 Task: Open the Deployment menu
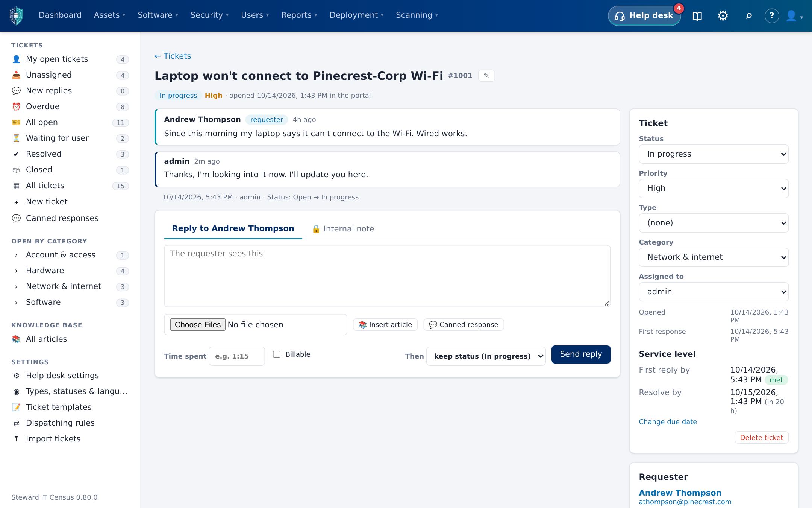(356, 15)
